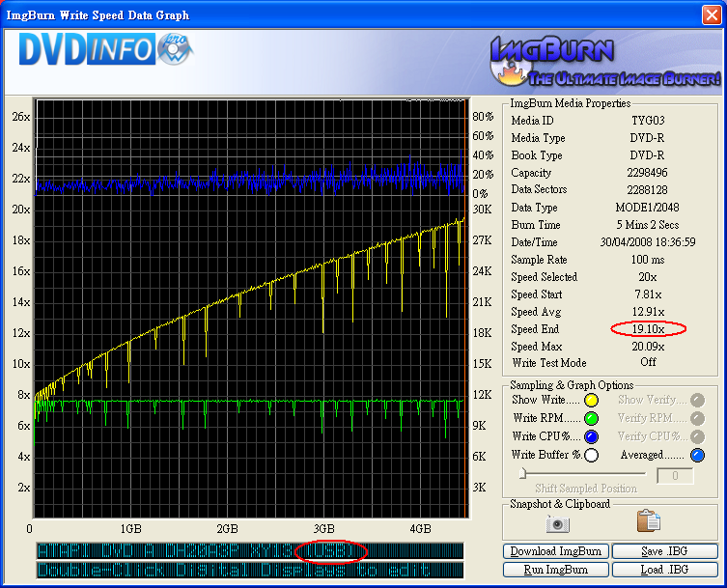The image size is (727, 588).
Task: Click the snapshot camera icon
Action: point(558,522)
